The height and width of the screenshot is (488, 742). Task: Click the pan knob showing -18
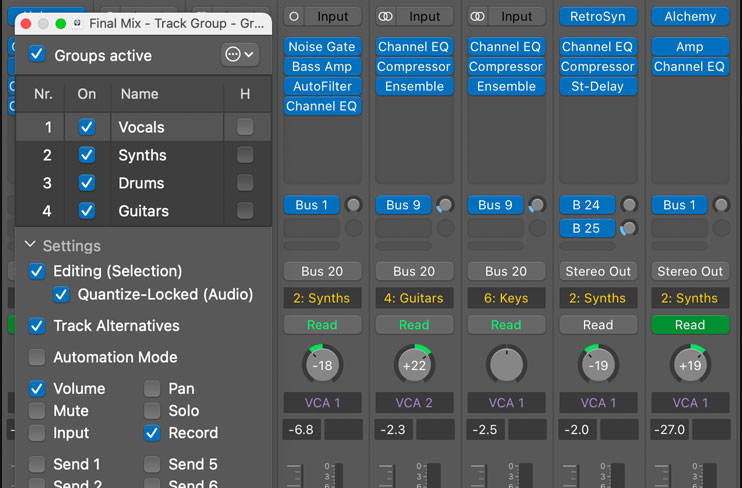[x=322, y=365]
